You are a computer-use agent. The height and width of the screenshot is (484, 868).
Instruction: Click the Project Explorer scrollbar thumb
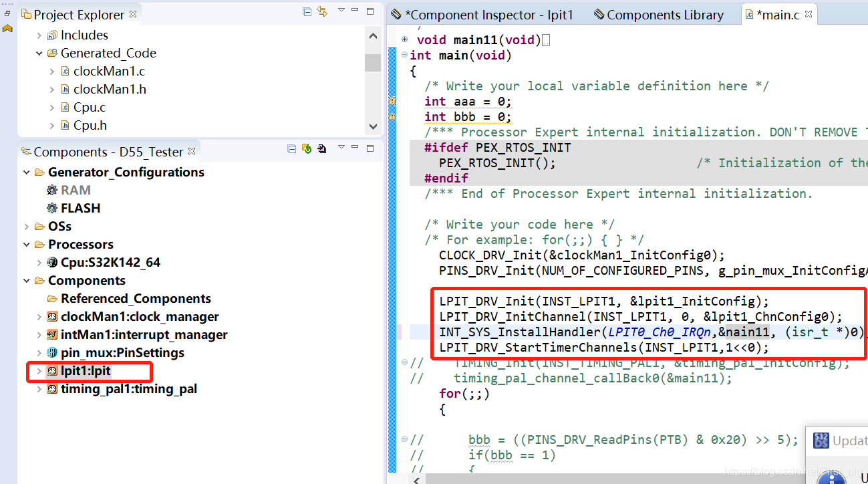click(373, 62)
